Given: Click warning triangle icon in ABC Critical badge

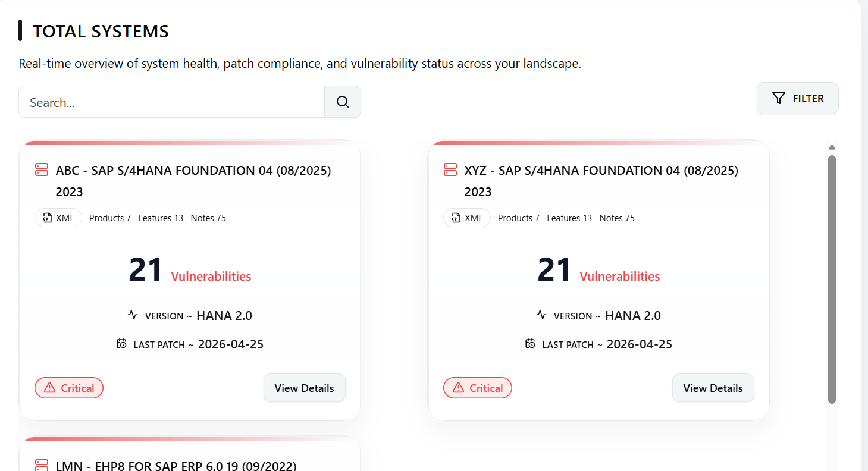Looking at the screenshot, I should pos(50,388).
